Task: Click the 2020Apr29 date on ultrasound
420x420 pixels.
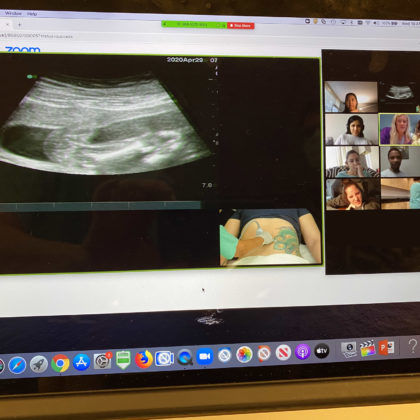Action: point(185,60)
